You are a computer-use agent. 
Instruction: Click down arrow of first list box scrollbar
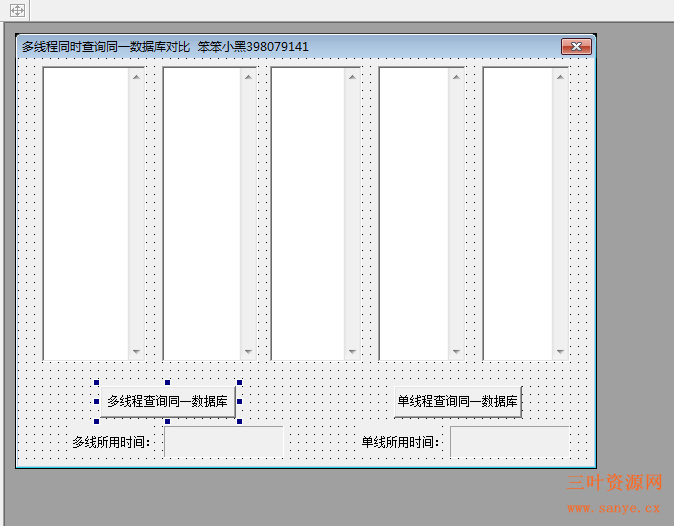point(136,352)
